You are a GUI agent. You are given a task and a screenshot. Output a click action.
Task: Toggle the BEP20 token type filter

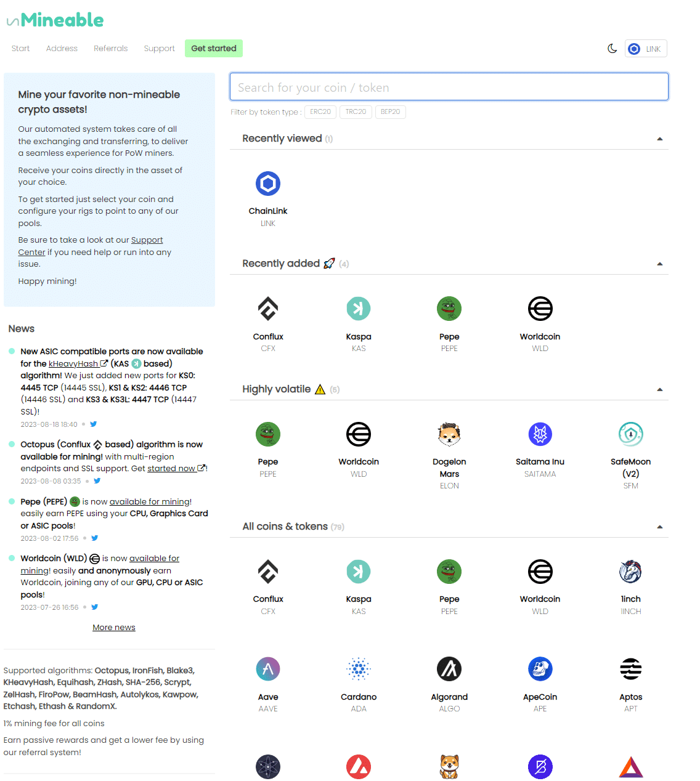[391, 112]
